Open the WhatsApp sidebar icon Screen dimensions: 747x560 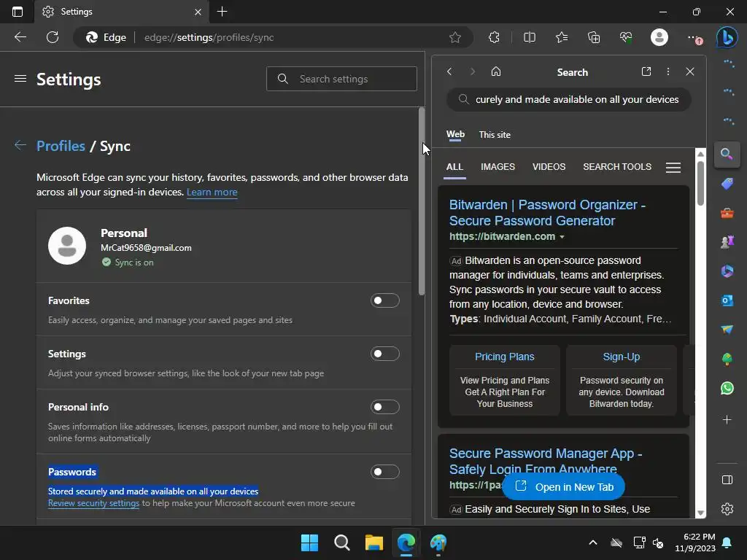pyautogui.click(x=727, y=388)
